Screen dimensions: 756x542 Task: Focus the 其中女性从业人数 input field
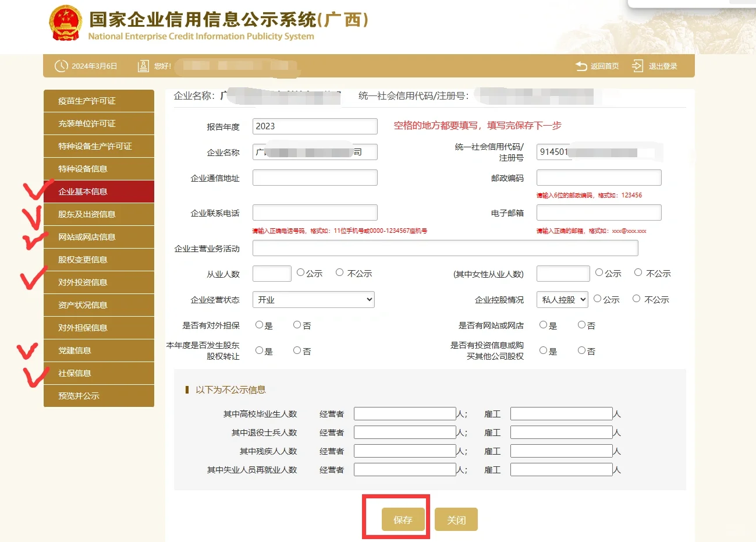click(563, 274)
